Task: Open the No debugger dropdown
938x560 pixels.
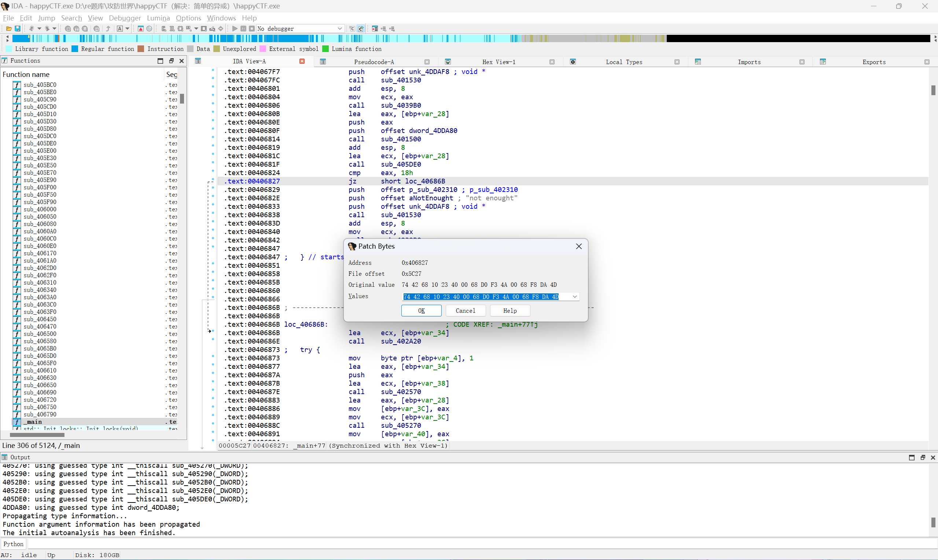Action: click(339, 29)
